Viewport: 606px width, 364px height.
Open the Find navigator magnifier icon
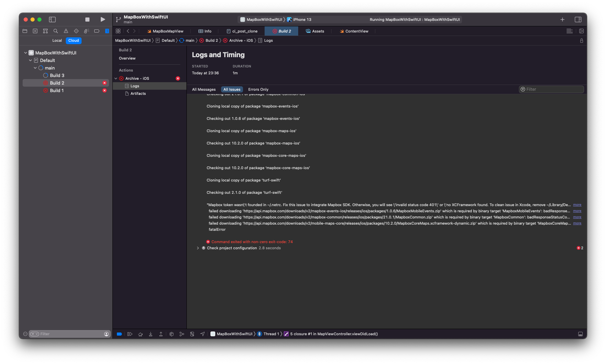pos(56,31)
